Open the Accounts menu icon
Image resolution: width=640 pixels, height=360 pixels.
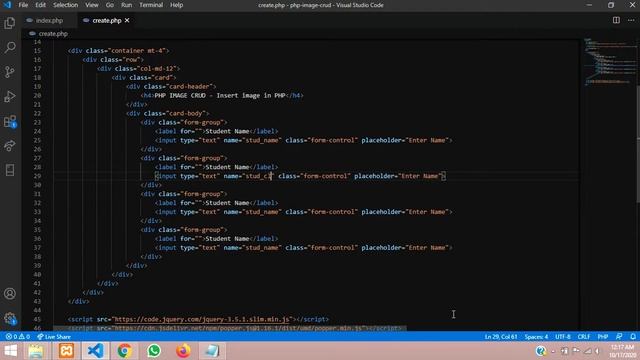(x=10, y=293)
